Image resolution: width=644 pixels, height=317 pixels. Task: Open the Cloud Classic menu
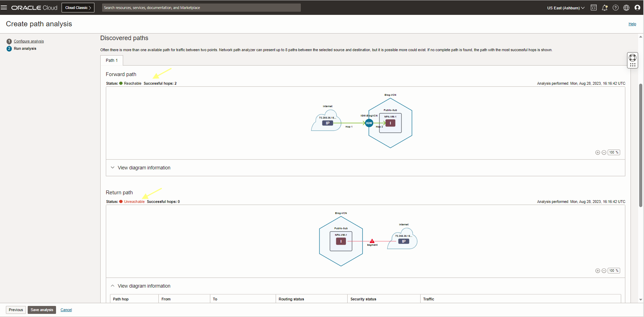pyautogui.click(x=78, y=7)
